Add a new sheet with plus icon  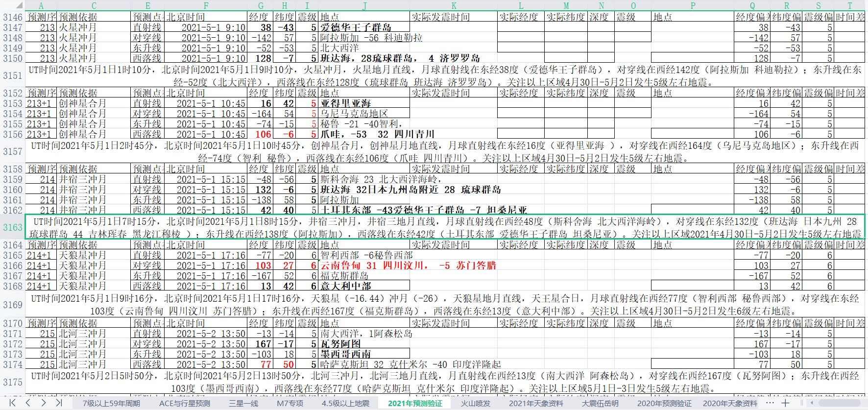click(785, 403)
